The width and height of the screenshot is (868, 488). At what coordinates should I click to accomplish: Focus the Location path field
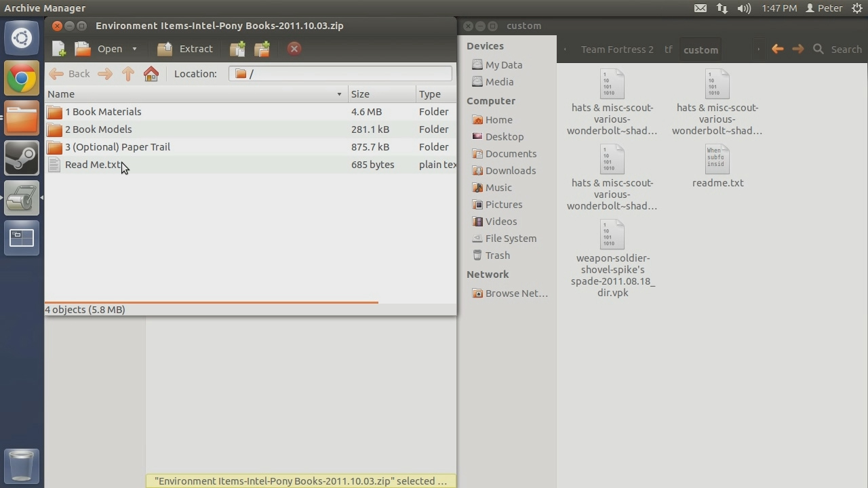[x=340, y=74]
